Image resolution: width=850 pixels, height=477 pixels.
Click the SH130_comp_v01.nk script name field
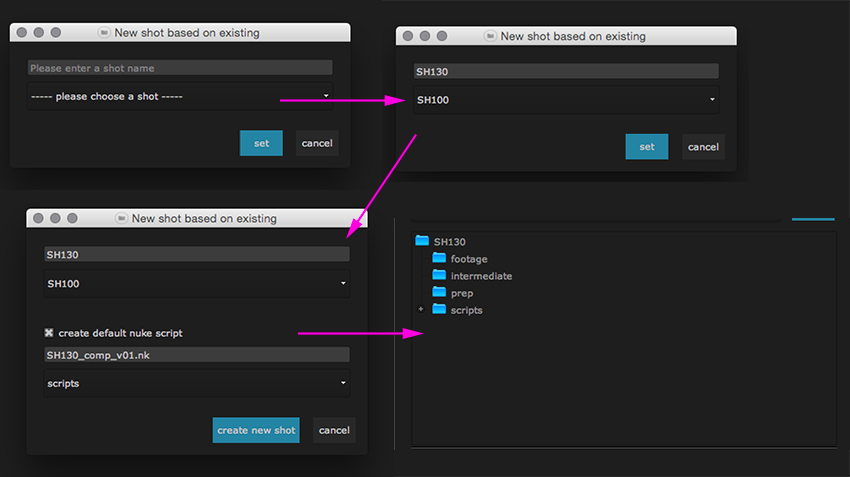click(x=197, y=355)
